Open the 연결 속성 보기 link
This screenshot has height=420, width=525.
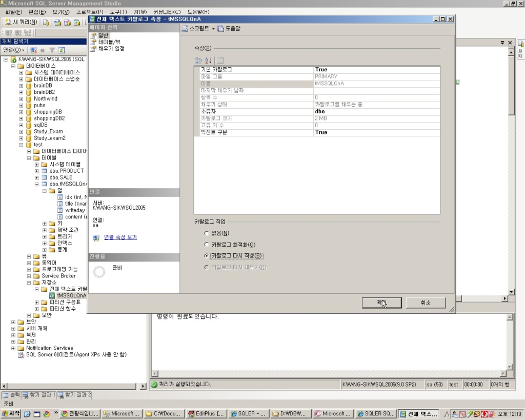click(120, 237)
